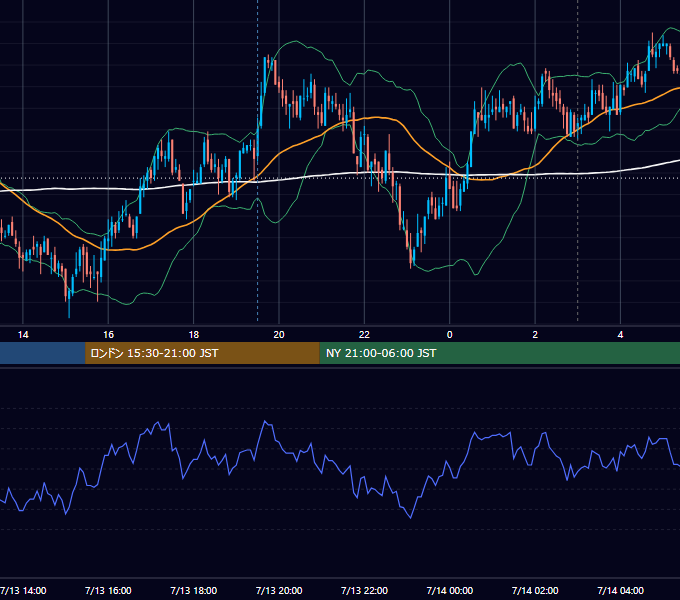The width and height of the screenshot is (680, 600).
Task: Select the London 15:30-21:00 JST session bar
Action: (202, 353)
